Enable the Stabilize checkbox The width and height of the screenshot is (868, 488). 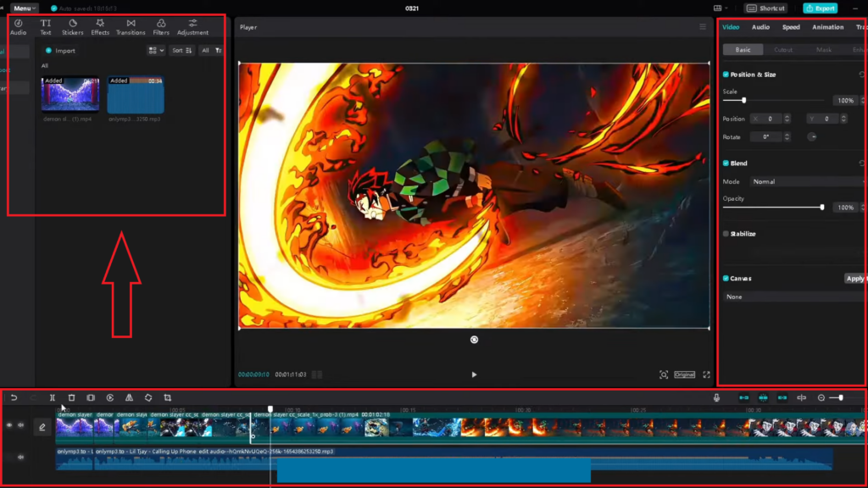pyautogui.click(x=725, y=234)
